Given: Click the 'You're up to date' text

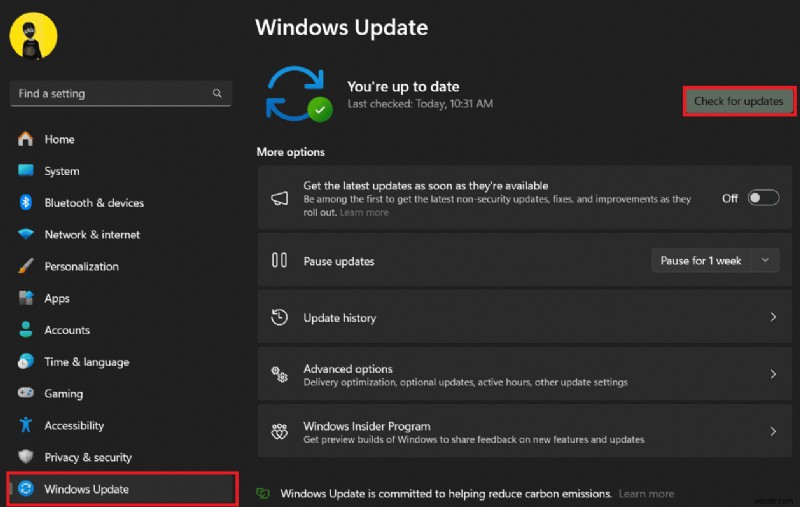Looking at the screenshot, I should click(x=403, y=86).
